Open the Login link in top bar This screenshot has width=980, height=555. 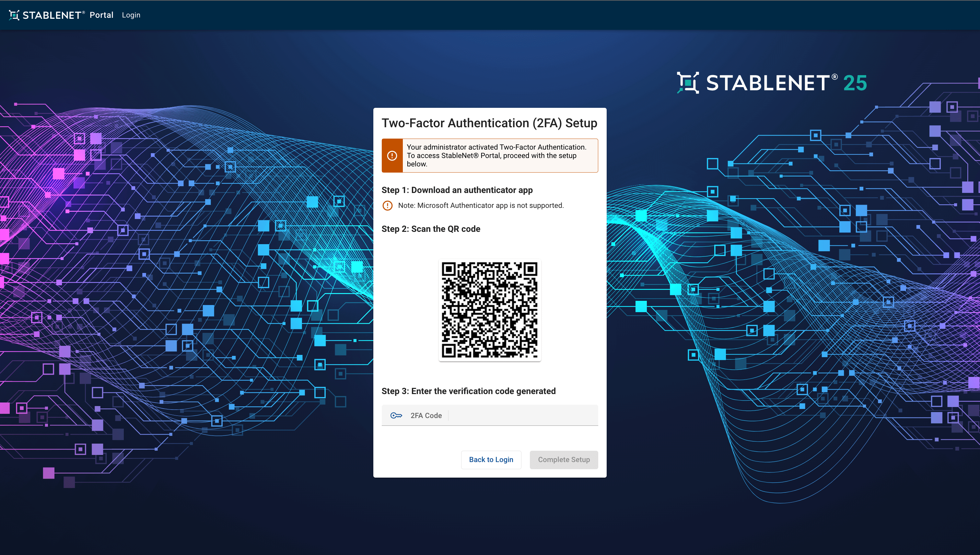(x=131, y=15)
